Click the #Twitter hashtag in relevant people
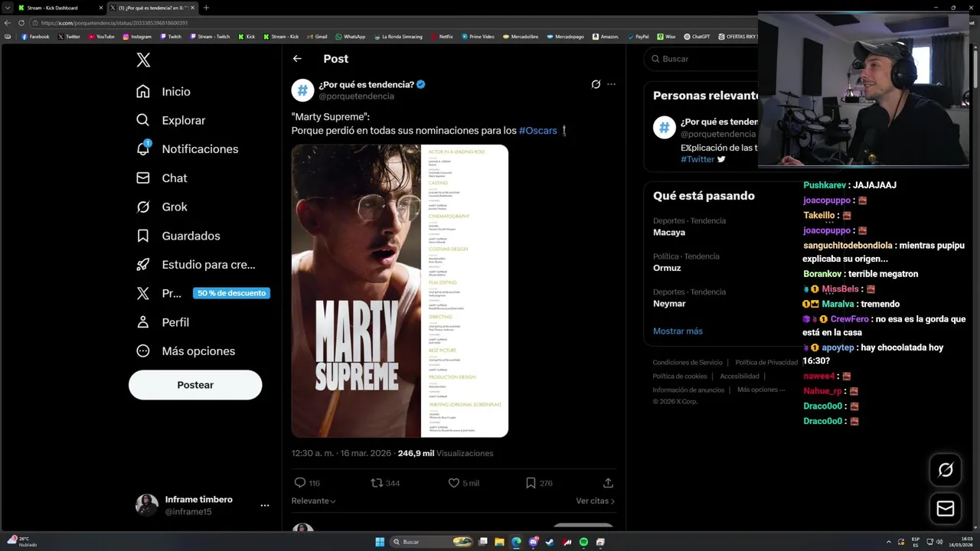980x551 pixels. click(697, 159)
